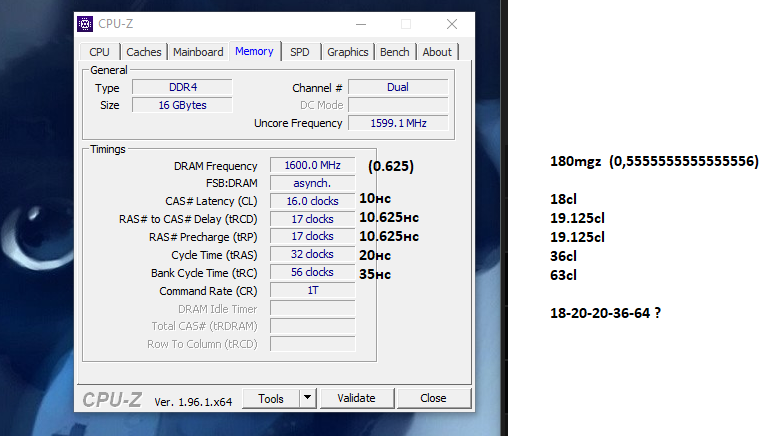Viewport: 770px width, 436px height.
Task: Click the Close button at bottom
Action: pyautogui.click(x=434, y=398)
